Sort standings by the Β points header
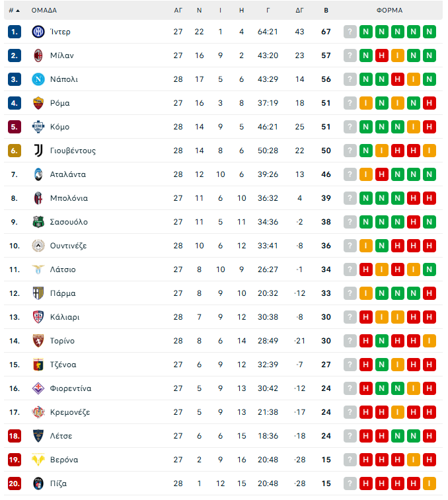Screen dimensions: 448x500 click(326, 11)
